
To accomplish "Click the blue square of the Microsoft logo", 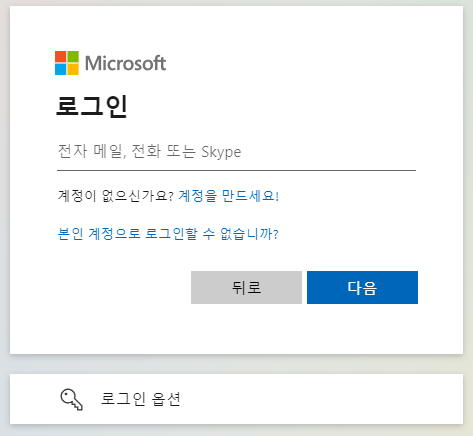I will [x=61, y=69].
